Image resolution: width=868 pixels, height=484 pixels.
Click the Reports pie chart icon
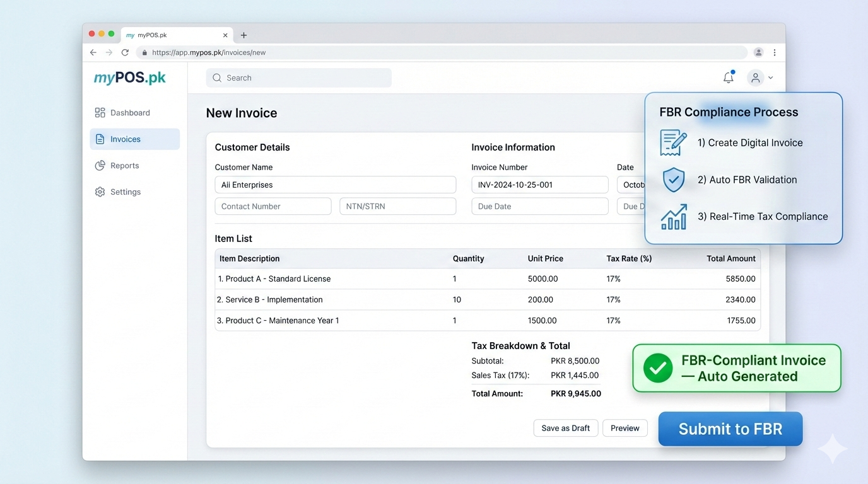100,166
